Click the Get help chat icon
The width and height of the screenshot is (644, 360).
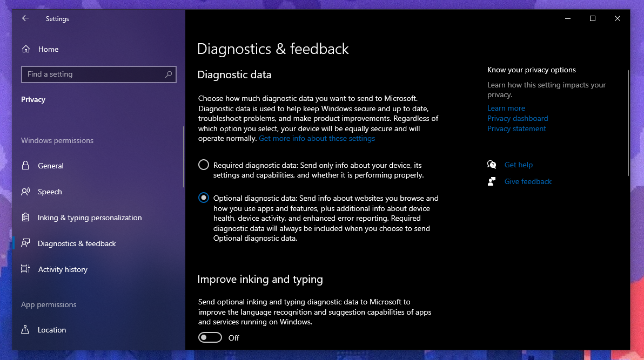point(492,165)
